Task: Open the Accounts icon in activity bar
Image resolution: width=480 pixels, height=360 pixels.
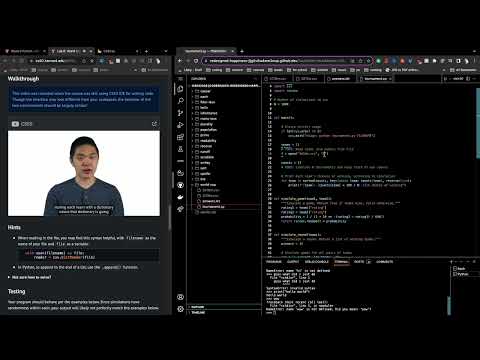Action: click(180, 297)
